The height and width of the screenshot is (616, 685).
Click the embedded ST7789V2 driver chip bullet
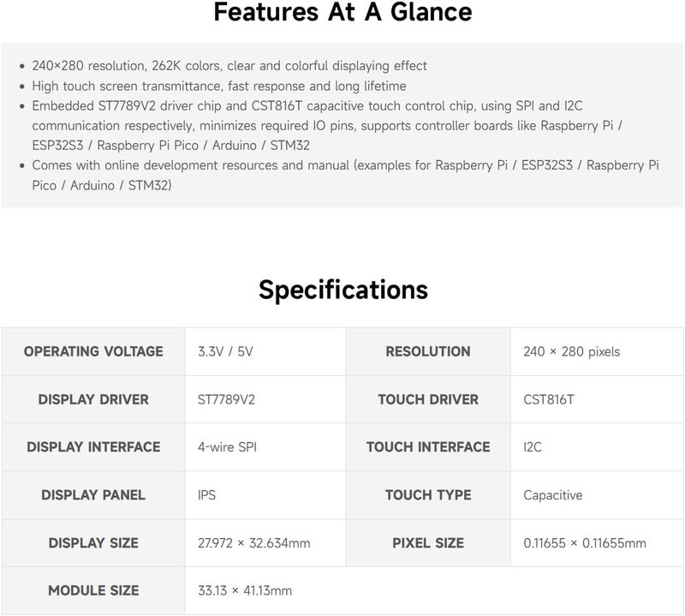click(x=325, y=125)
